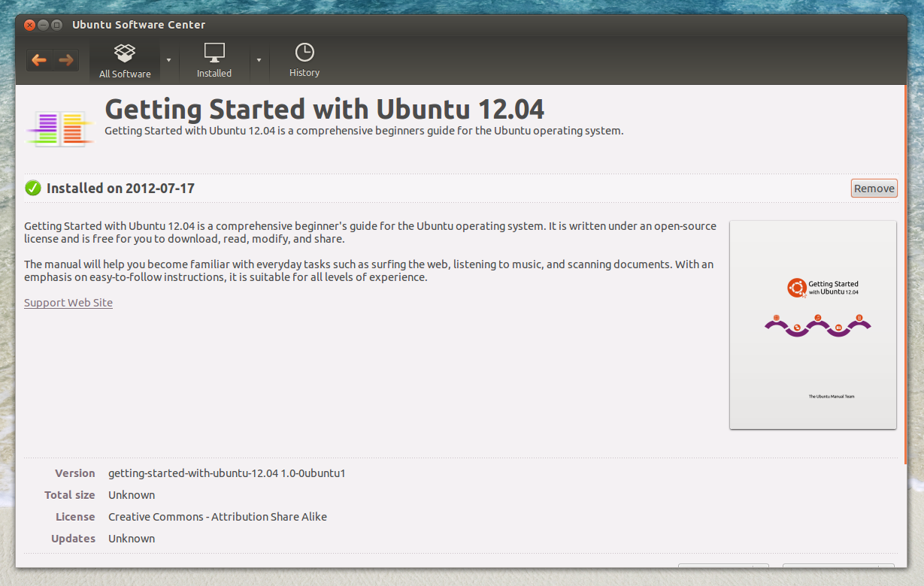Screen dimensions: 924x586
Task: Open the All Software view
Action: click(125, 61)
